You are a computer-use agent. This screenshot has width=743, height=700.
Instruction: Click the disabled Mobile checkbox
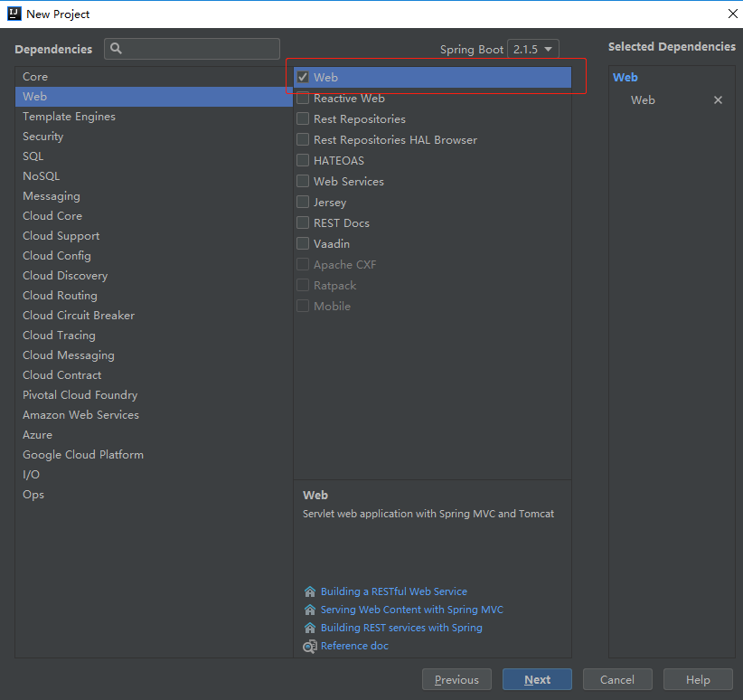[303, 306]
